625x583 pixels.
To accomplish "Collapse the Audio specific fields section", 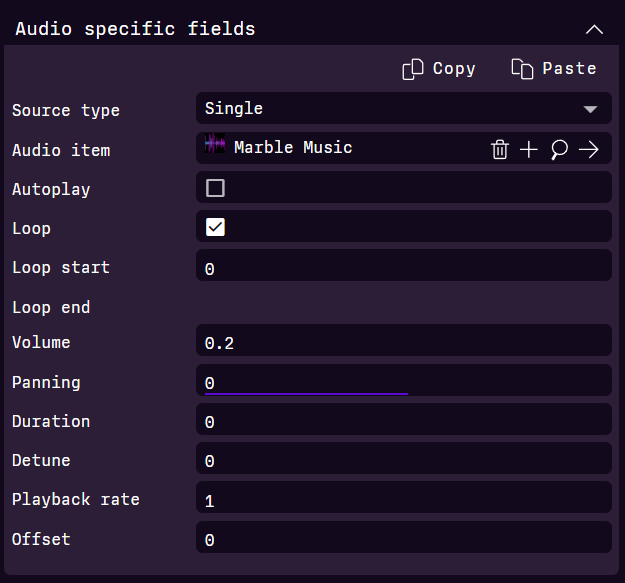I will click(594, 29).
